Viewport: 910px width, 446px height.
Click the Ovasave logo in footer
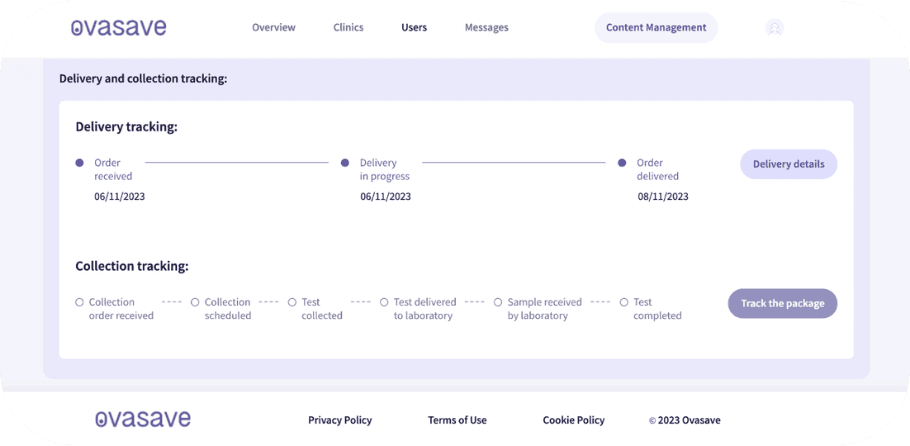(x=143, y=419)
